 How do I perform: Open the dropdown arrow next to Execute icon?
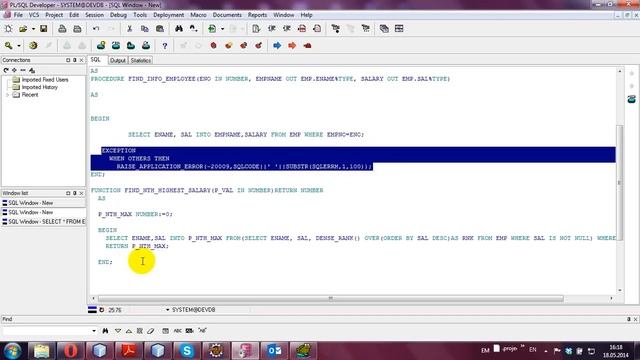pos(222,29)
